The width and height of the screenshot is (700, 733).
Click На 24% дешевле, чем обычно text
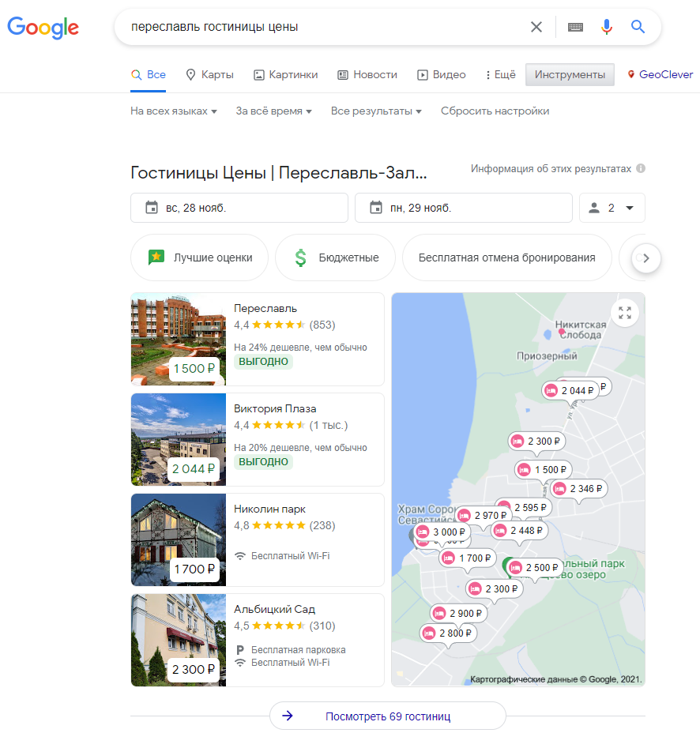pyautogui.click(x=301, y=348)
